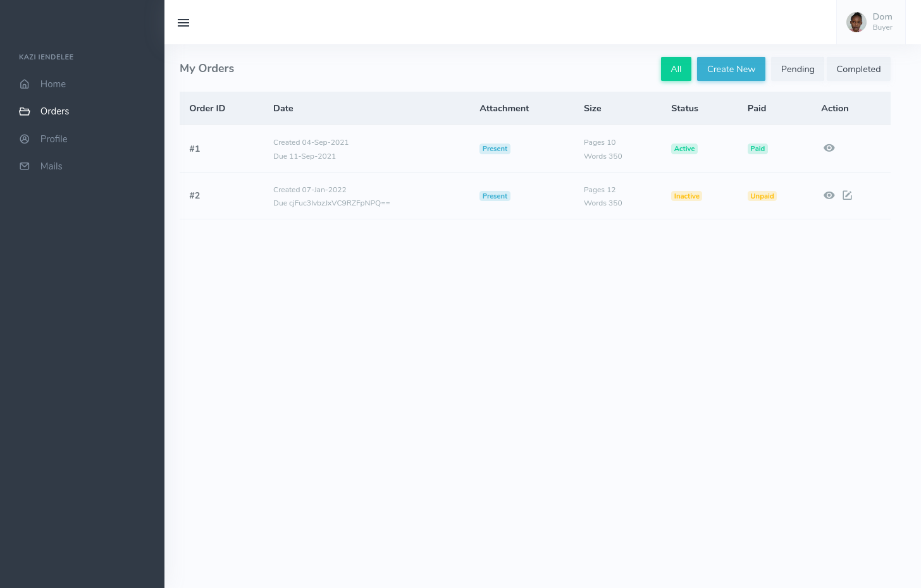Edit order #2 with pencil icon

click(847, 195)
